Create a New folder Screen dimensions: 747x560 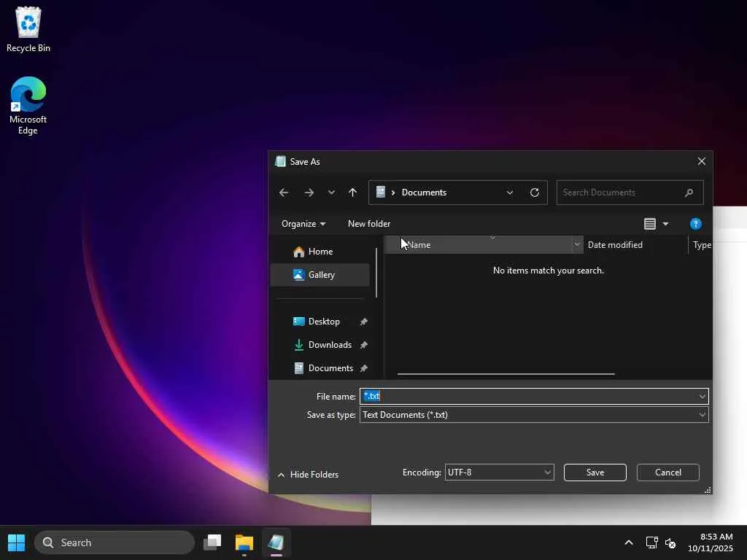coord(369,224)
